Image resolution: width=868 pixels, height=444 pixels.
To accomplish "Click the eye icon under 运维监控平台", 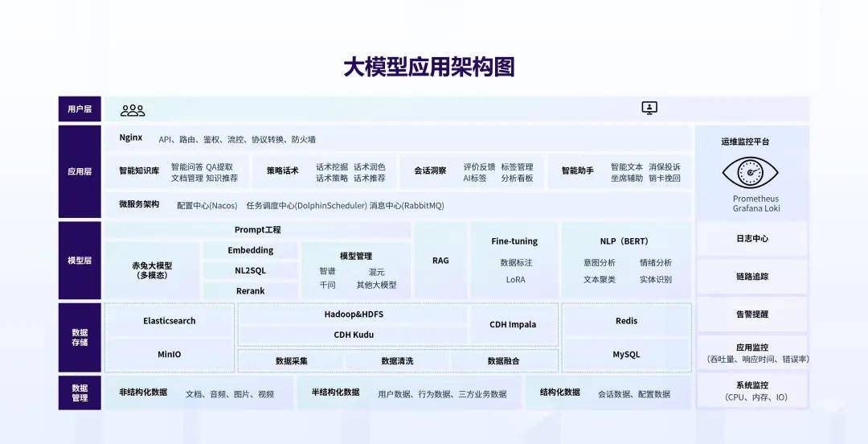I will (x=750, y=171).
